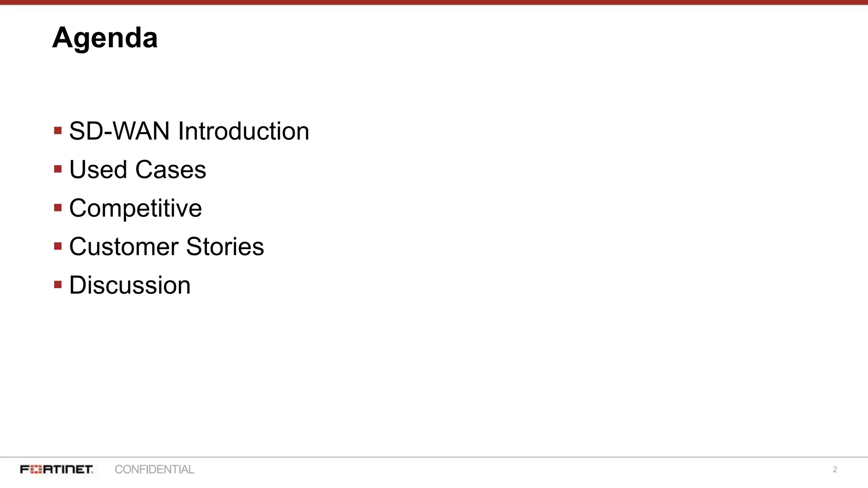Select the Used Cases agenda item

137,169
